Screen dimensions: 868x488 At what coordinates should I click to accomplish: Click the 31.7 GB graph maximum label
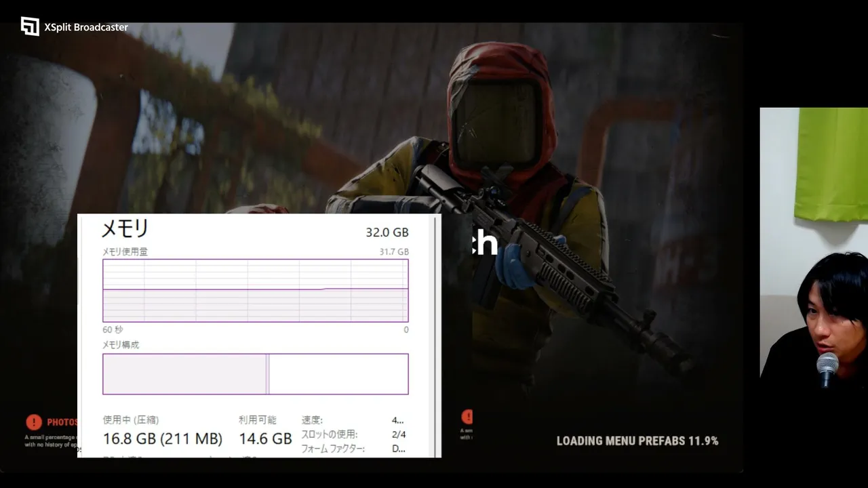click(x=394, y=252)
